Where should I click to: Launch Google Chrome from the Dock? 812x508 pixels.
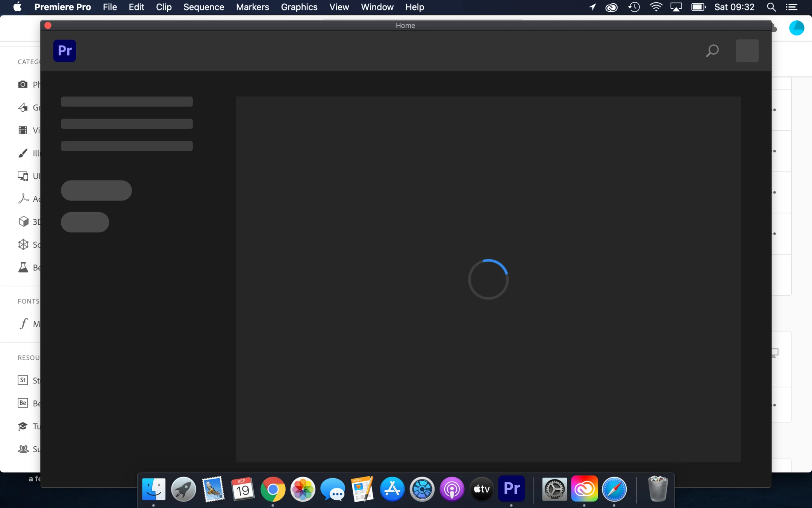tap(273, 489)
